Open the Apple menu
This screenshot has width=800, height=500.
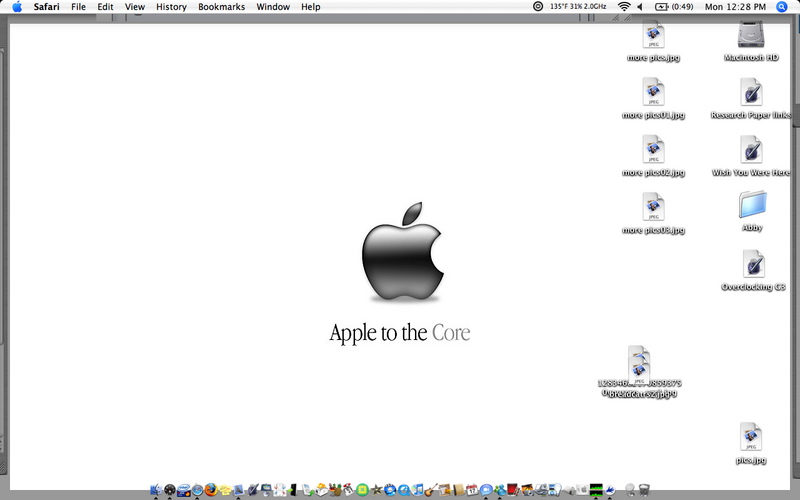[17, 7]
